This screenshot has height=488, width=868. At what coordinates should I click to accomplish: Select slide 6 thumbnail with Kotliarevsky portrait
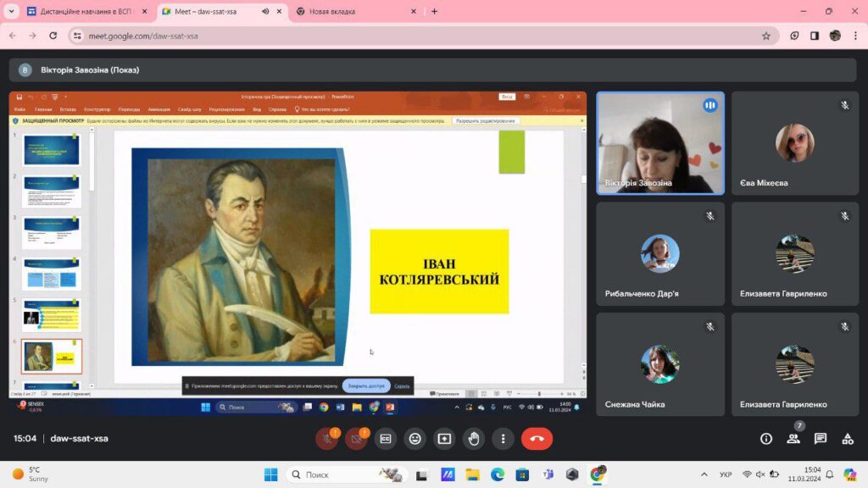click(52, 357)
